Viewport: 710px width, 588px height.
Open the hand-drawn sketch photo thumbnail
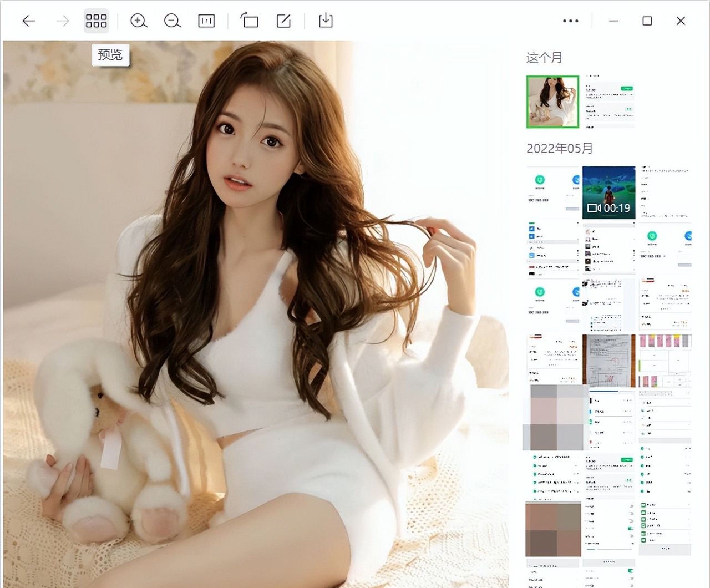(608, 361)
